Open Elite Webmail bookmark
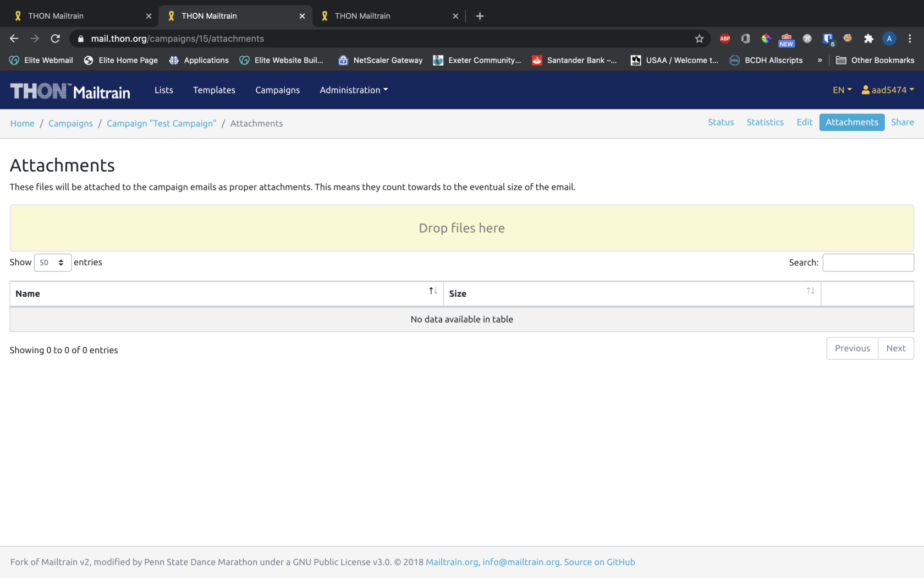This screenshot has width=924, height=578. (41, 60)
